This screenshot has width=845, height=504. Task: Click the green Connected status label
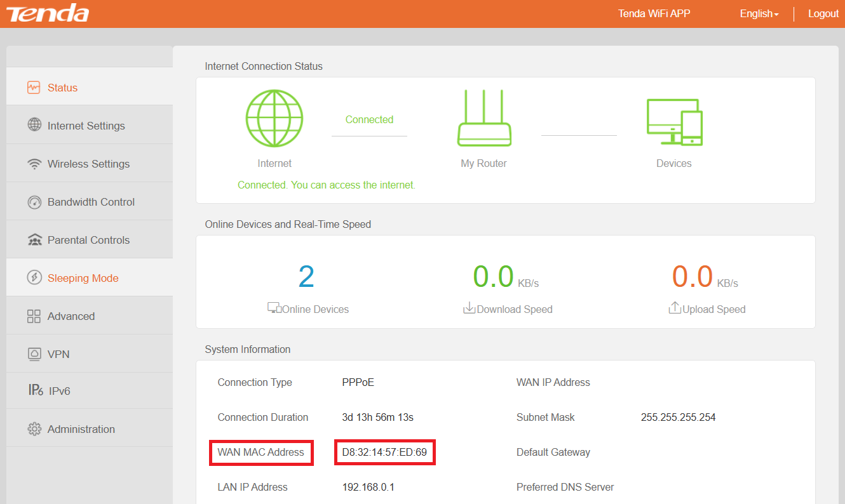tap(369, 119)
